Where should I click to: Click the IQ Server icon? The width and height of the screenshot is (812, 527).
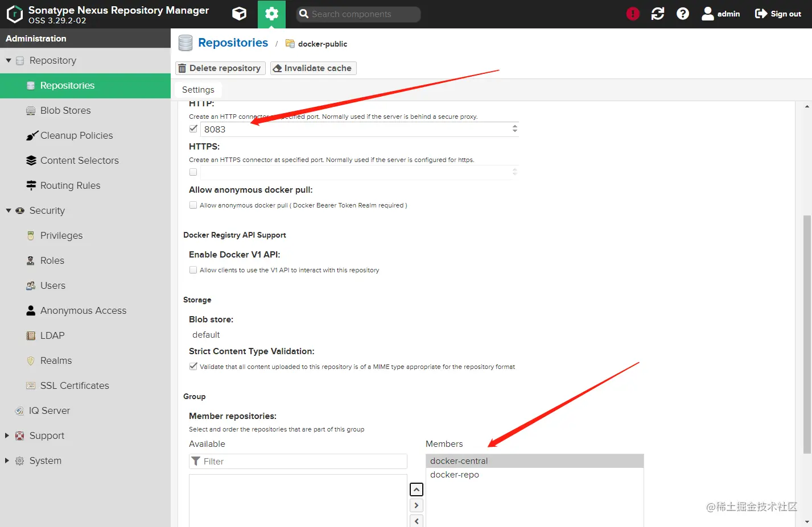click(x=19, y=410)
